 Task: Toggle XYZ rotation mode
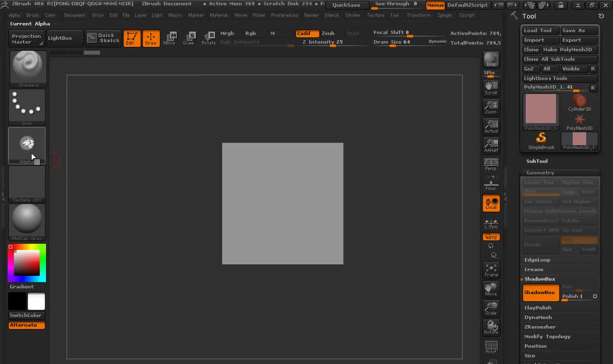pos(491,237)
